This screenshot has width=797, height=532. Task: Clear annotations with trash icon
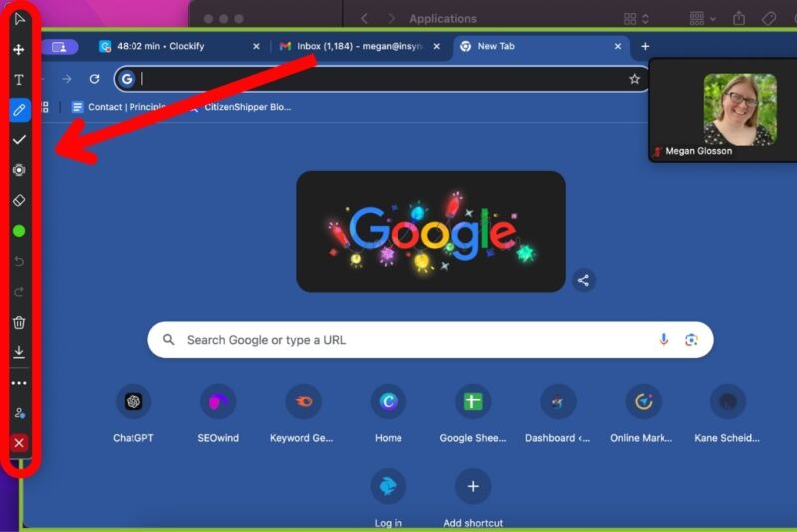pos(19,322)
